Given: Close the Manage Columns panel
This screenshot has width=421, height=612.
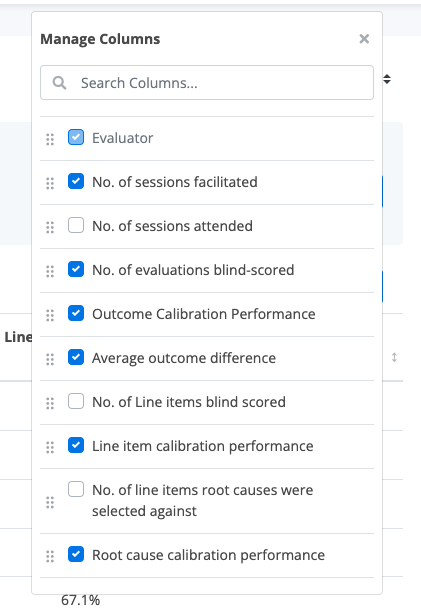Looking at the screenshot, I should click(364, 39).
